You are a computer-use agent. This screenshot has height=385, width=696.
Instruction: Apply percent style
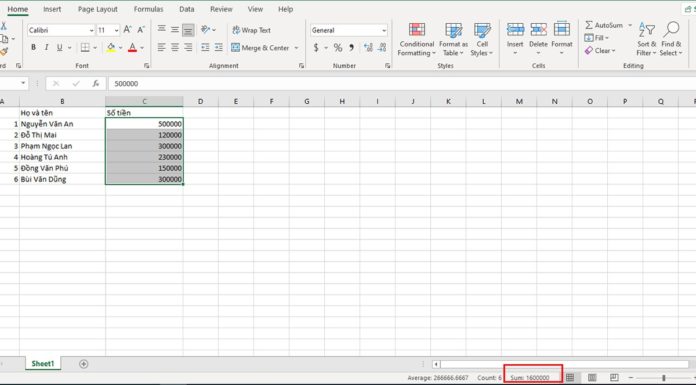338,48
